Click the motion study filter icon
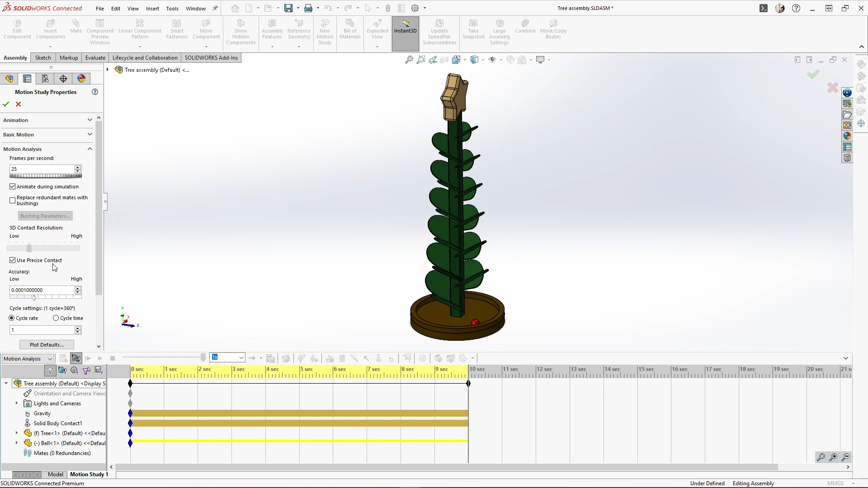Image resolution: width=868 pixels, height=488 pixels. pos(50,371)
